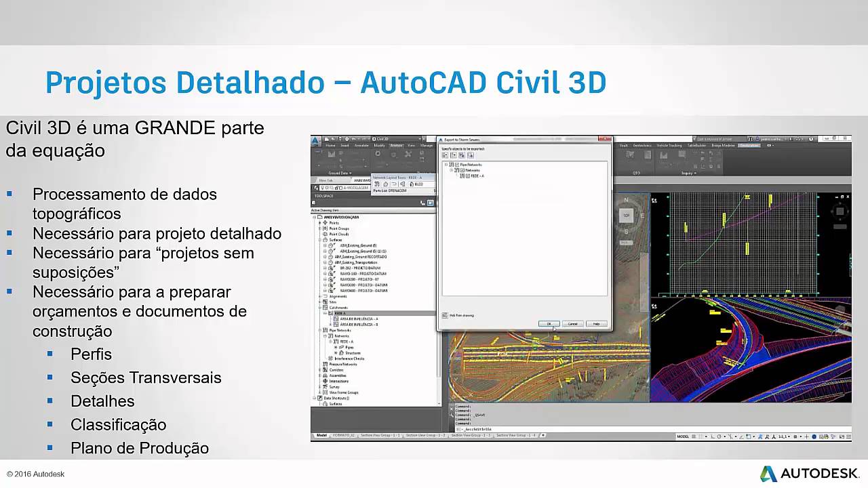Image resolution: width=868 pixels, height=488 pixels.
Task: Click Help in Export to Storm Sewers dialog
Action: coord(597,324)
